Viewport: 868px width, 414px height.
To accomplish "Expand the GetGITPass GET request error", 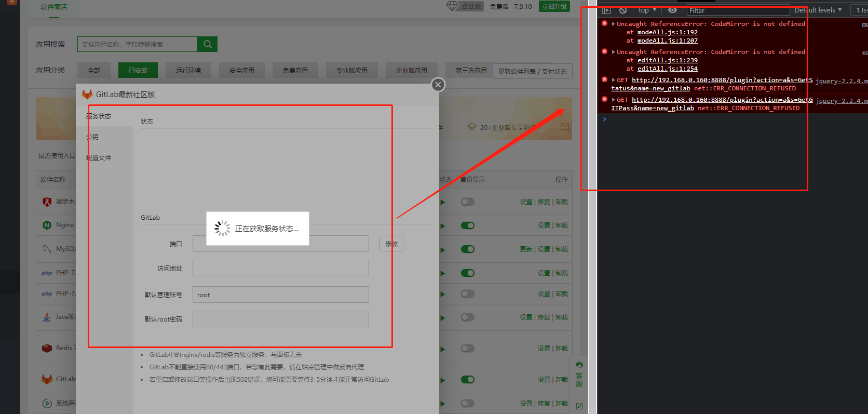I will pyautogui.click(x=614, y=100).
